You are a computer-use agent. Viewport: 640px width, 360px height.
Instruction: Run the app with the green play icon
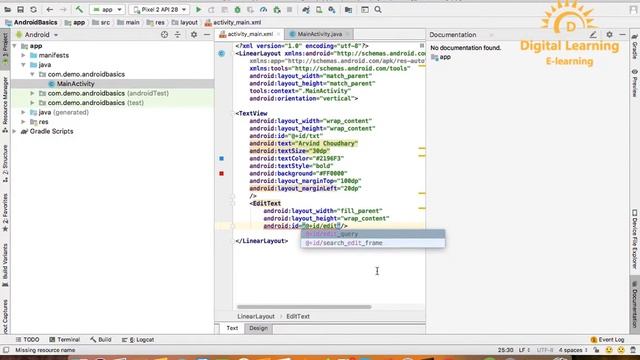point(198,9)
